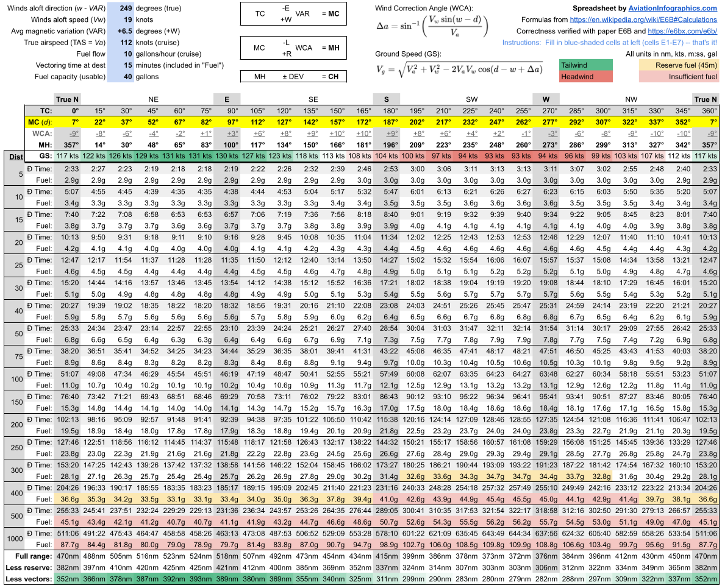The image size is (722, 588).
Task: Click the 421nm less reserve cell
Action: coord(227,568)
